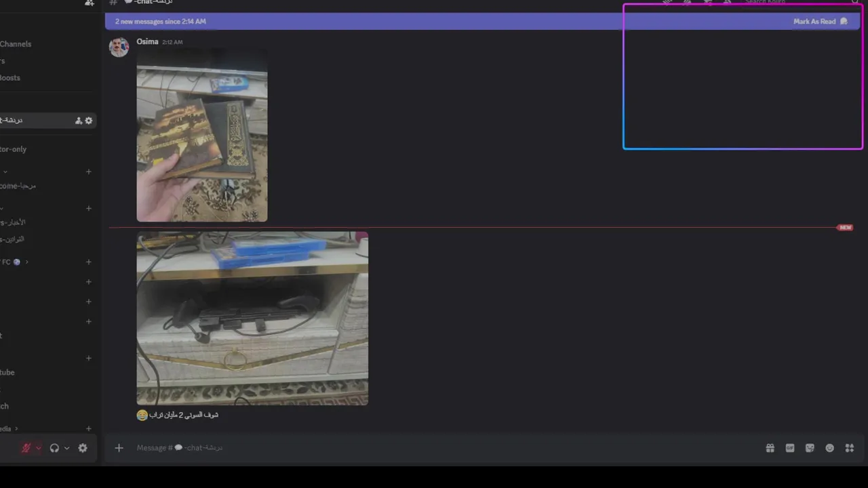Open Browse Channels in sidebar
This screenshot has width=868, height=488.
pos(16,44)
